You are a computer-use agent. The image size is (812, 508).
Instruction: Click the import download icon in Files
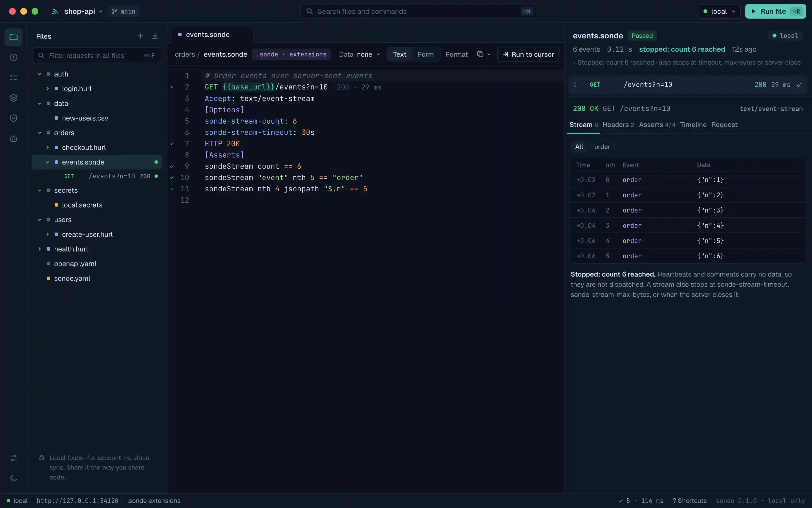(x=155, y=36)
